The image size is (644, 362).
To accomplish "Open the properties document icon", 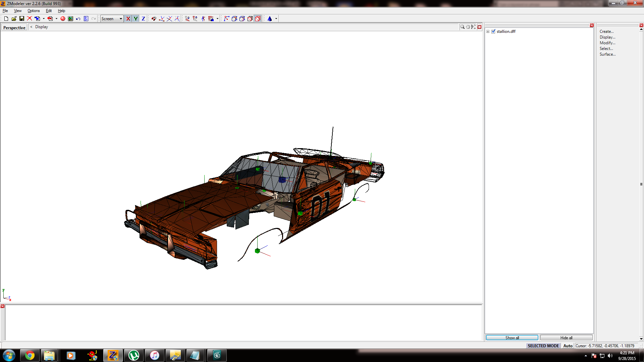I will [86, 19].
